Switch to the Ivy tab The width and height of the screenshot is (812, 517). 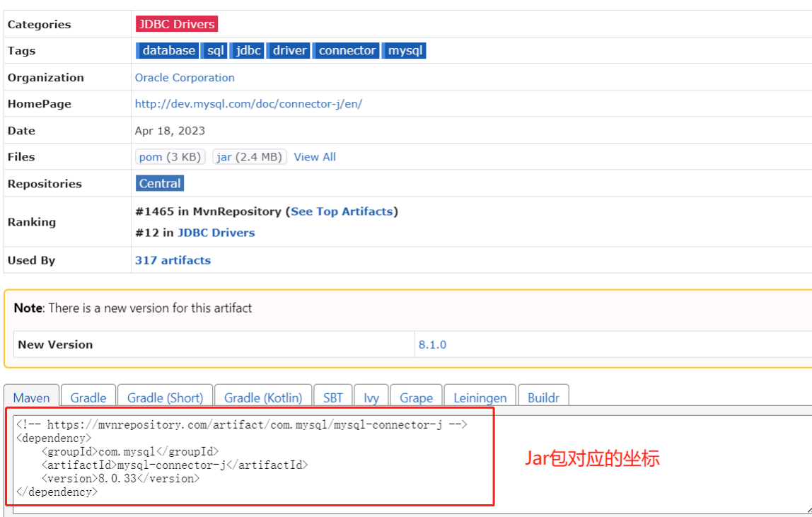(371, 397)
